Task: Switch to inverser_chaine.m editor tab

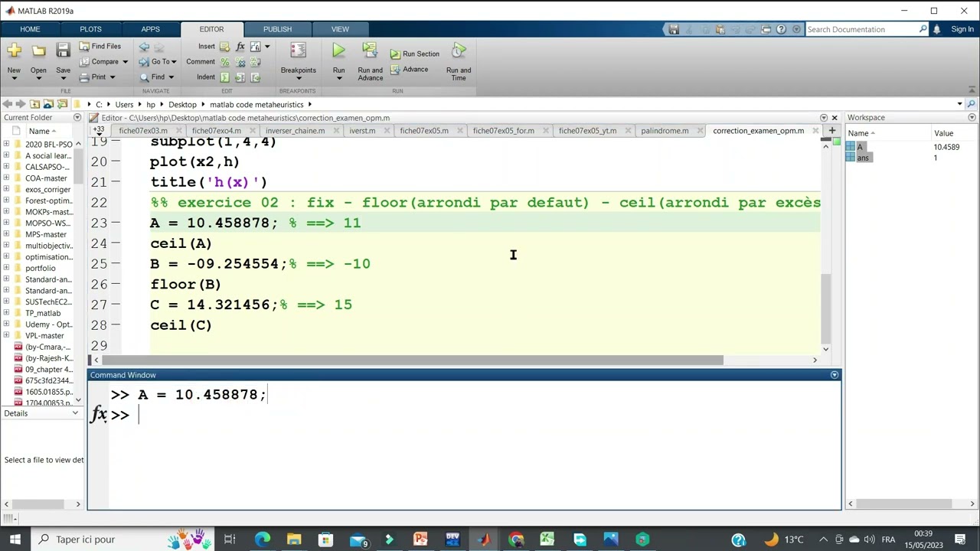Action: 295,131
